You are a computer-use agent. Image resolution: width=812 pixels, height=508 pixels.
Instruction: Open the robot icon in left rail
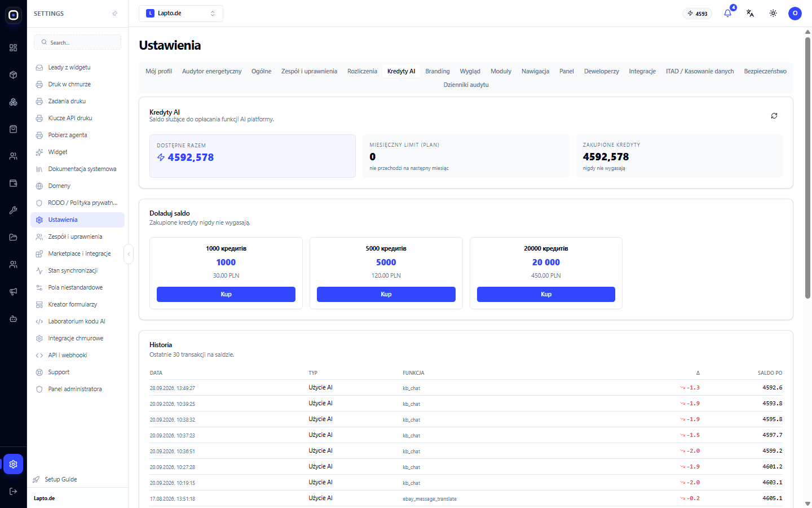click(14, 319)
